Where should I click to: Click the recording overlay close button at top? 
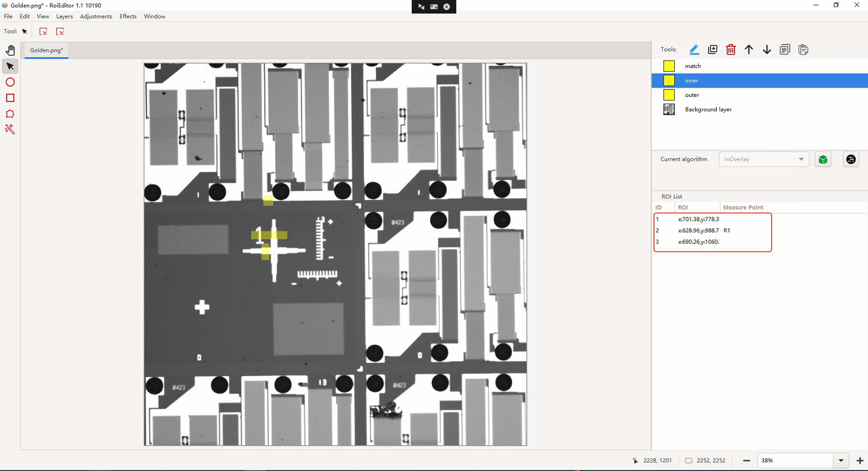point(447,7)
